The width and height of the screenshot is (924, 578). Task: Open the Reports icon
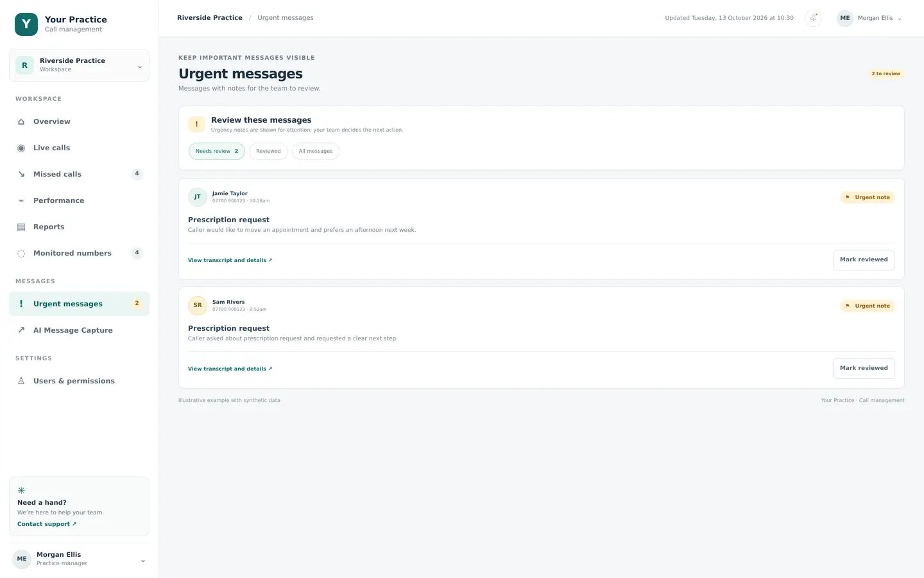click(21, 227)
